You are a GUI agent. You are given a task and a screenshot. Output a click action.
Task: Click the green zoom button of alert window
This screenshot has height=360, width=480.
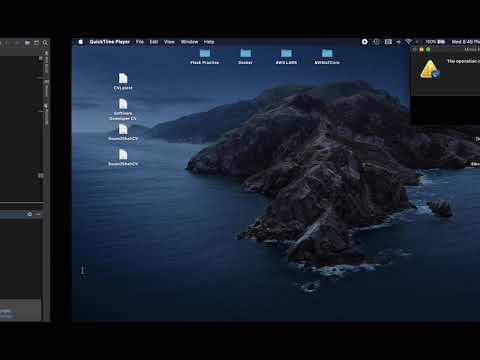click(x=428, y=50)
